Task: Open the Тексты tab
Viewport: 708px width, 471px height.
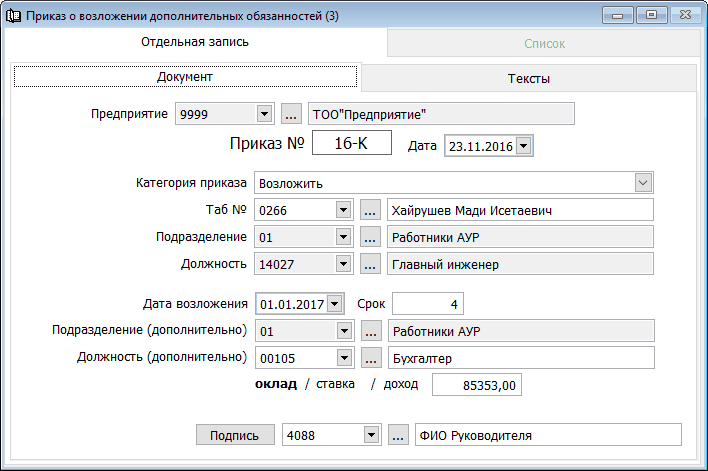Action: 529,79
